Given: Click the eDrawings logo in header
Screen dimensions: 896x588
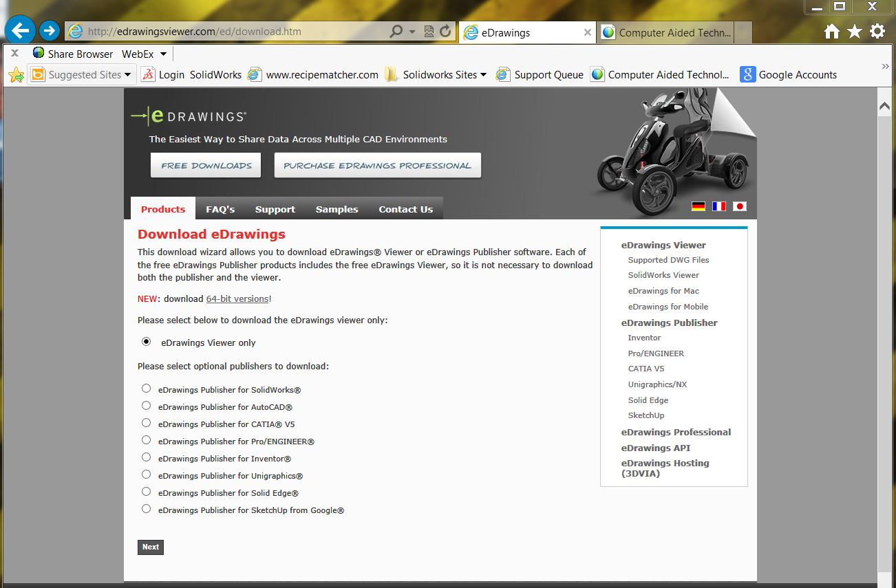Looking at the screenshot, I should (189, 117).
